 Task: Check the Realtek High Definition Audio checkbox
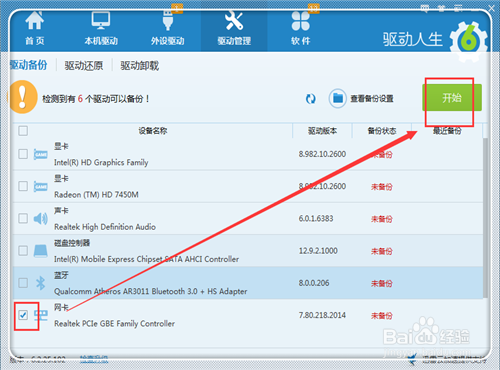click(x=23, y=218)
